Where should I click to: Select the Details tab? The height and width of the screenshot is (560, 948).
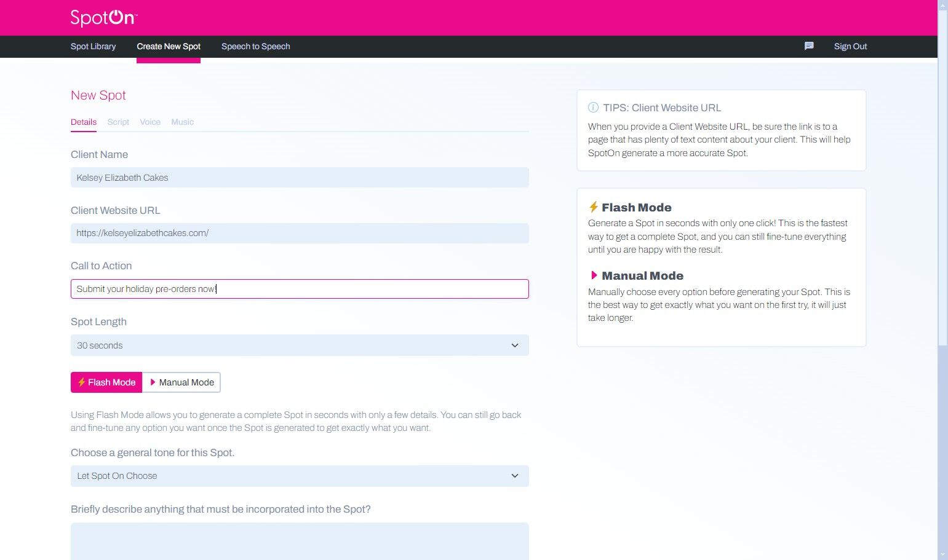coord(84,122)
